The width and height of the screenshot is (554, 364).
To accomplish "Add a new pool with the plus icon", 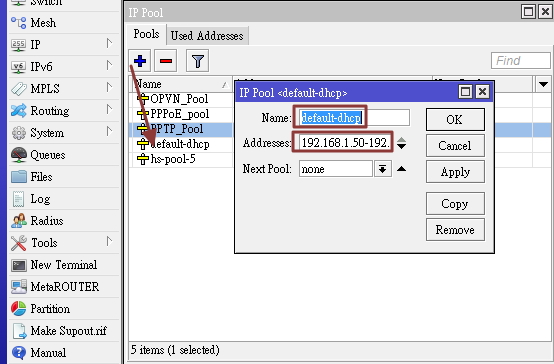I will (140, 61).
